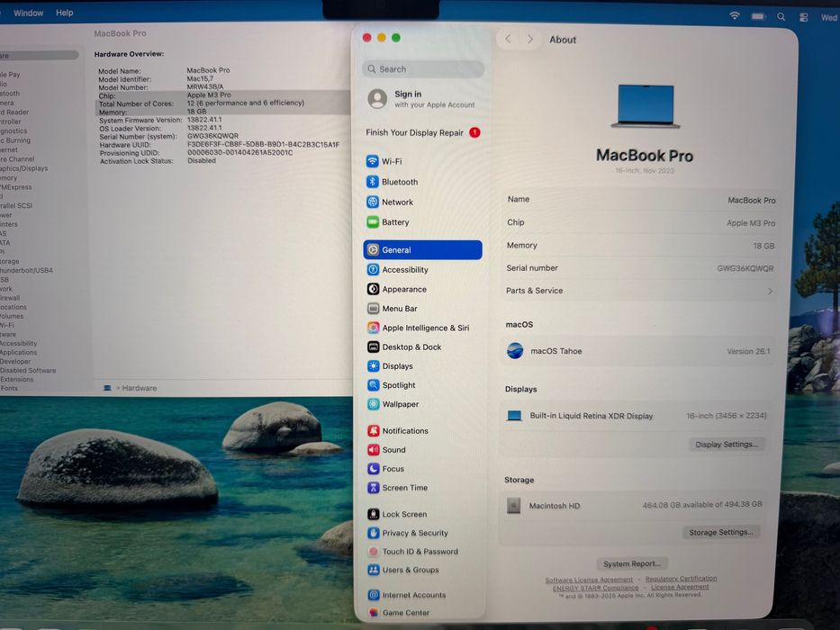Click Activation Lock Status Disabled value
This screenshot has width=840, height=630.
point(202,161)
